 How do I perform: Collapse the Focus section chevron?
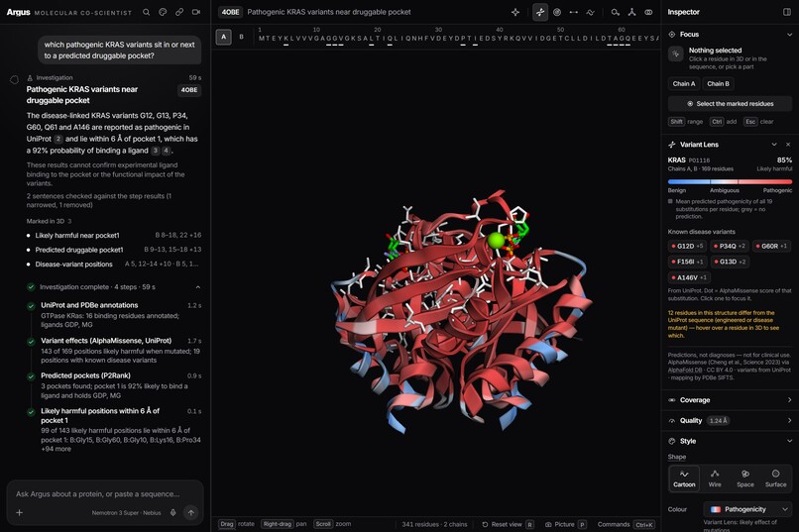coord(789,34)
